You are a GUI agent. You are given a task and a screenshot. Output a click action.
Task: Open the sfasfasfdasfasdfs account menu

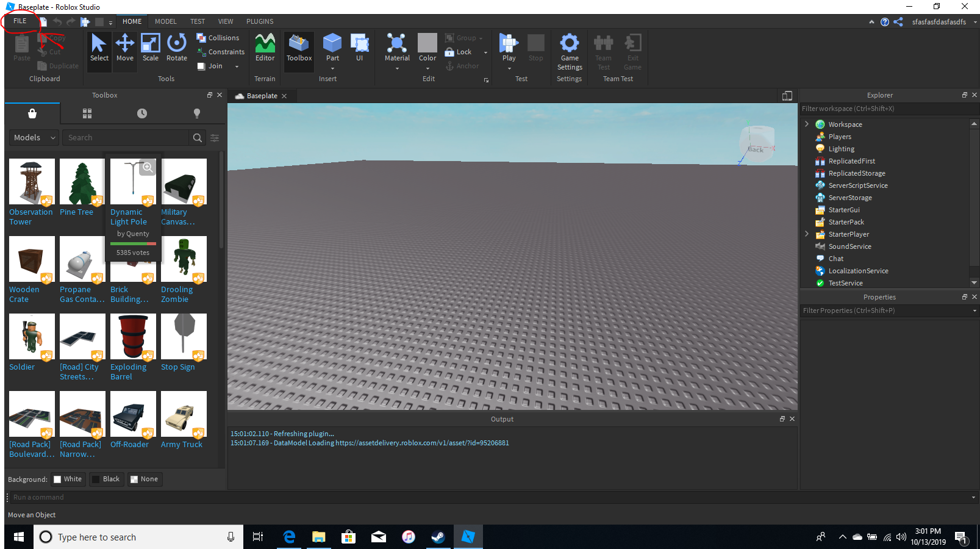pos(944,22)
